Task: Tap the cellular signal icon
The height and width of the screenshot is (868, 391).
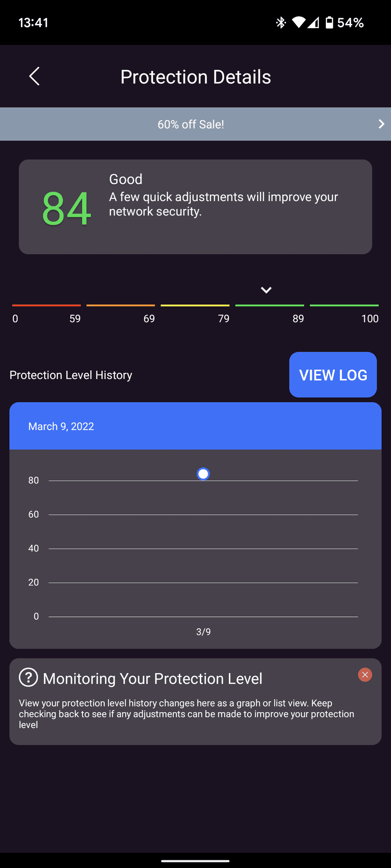Action: pyautogui.click(x=313, y=23)
